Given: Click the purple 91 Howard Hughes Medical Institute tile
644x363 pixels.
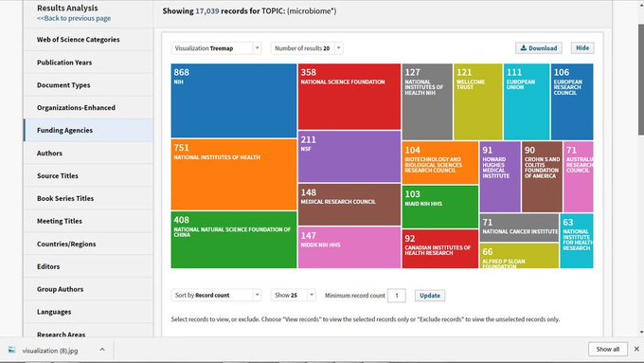Looking at the screenshot, I should point(500,177).
